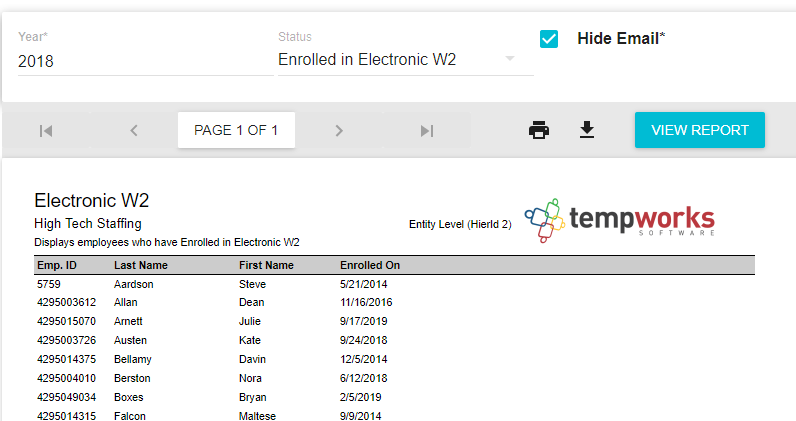Click the View Report button
Screen dimensions: 796x421
pos(699,130)
